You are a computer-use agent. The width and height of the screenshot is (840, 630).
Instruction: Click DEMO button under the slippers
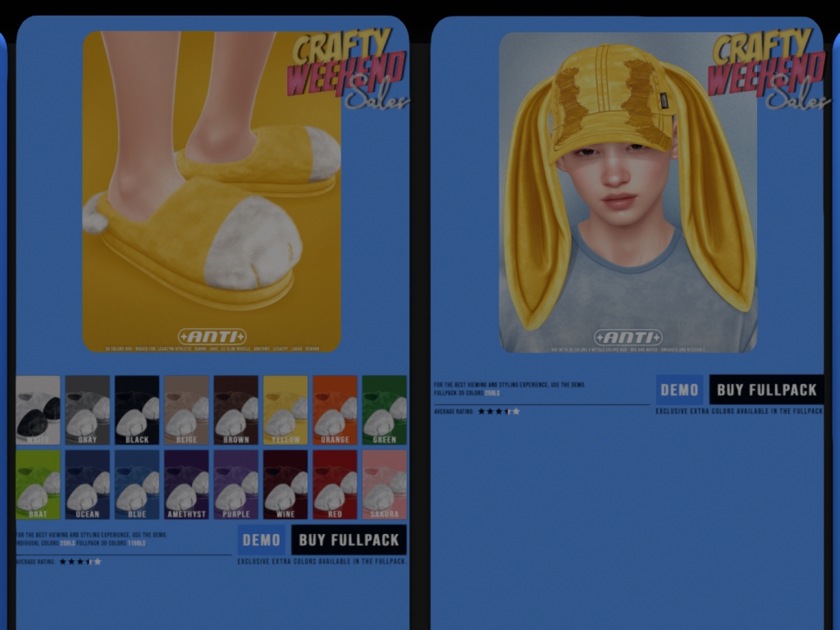coord(262,540)
